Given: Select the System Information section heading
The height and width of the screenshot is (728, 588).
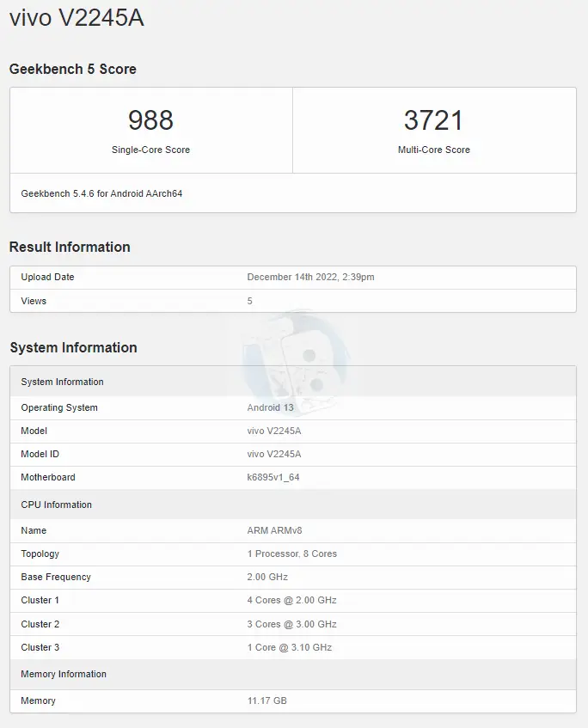Looking at the screenshot, I should tap(73, 347).
